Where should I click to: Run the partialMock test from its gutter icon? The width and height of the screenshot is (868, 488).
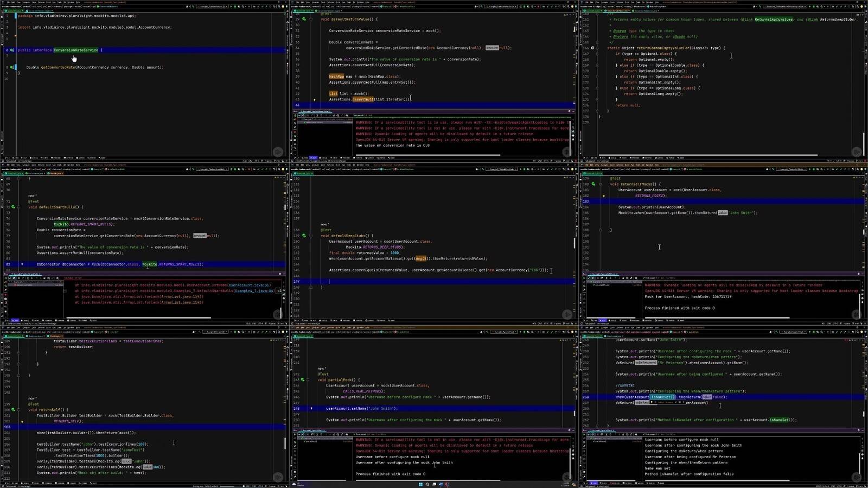[303, 379]
